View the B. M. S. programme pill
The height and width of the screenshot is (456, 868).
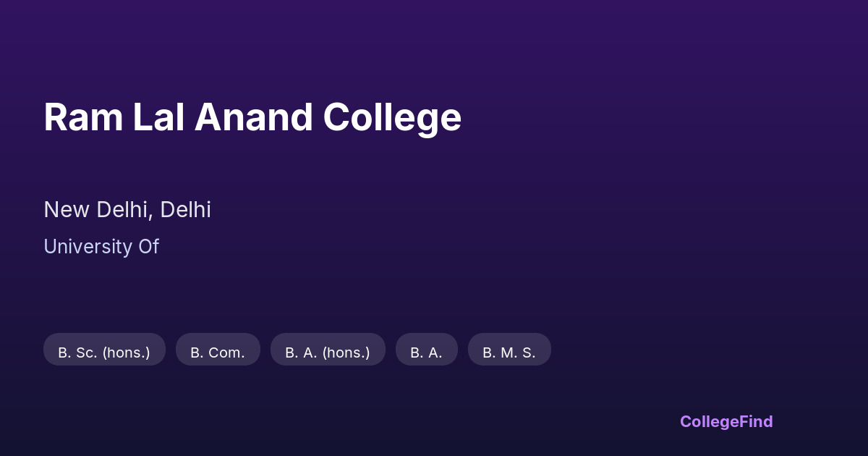point(509,352)
